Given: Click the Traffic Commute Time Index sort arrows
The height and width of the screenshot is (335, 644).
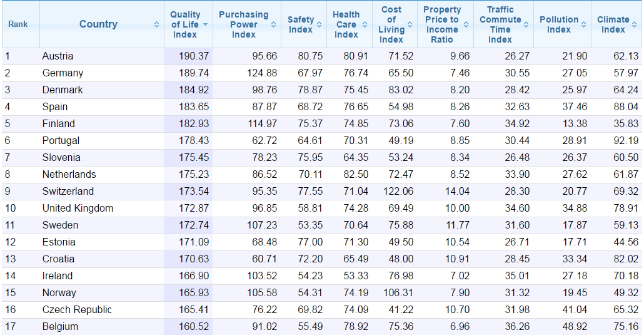Looking at the screenshot, I should point(527,24).
